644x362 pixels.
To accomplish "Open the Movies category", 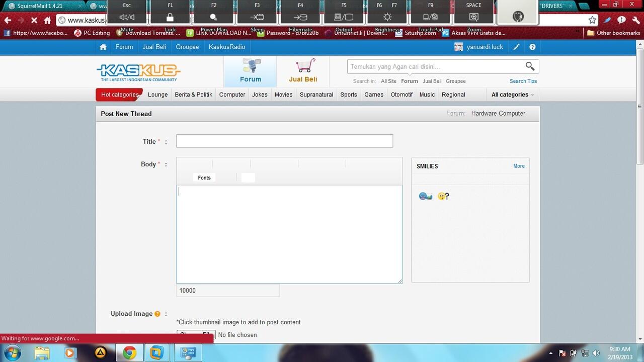I will 284,95.
